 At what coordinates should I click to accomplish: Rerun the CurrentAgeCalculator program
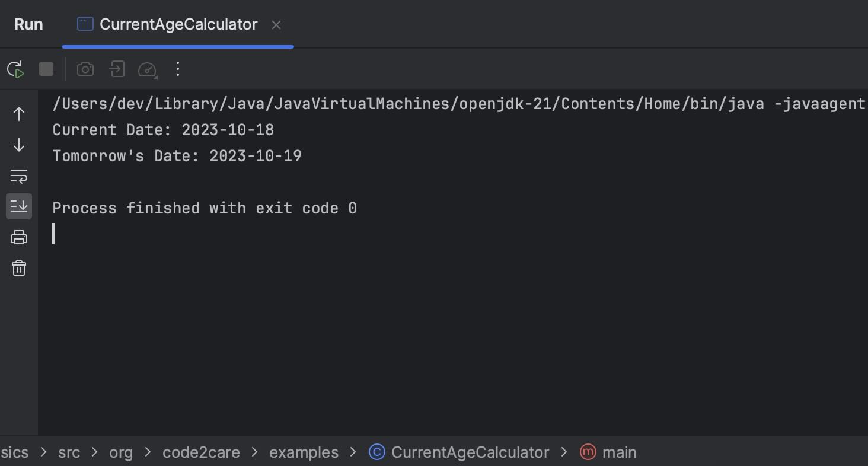[x=14, y=69]
